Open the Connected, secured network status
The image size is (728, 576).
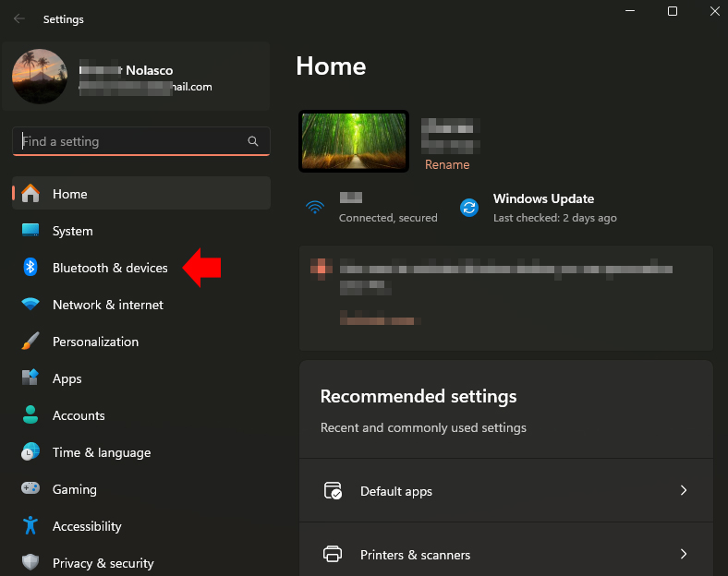click(388, 218)
